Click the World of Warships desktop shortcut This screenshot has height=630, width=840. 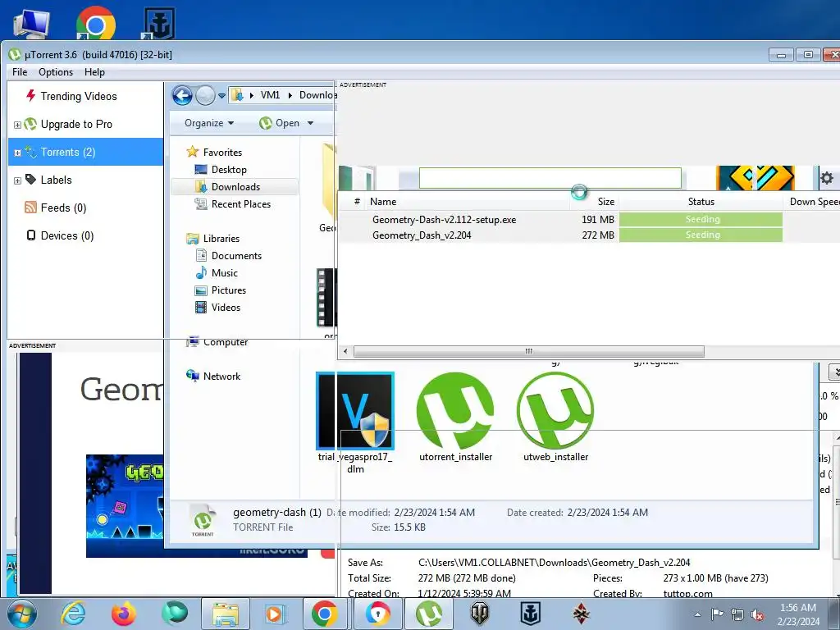click(x=159, y=24)
